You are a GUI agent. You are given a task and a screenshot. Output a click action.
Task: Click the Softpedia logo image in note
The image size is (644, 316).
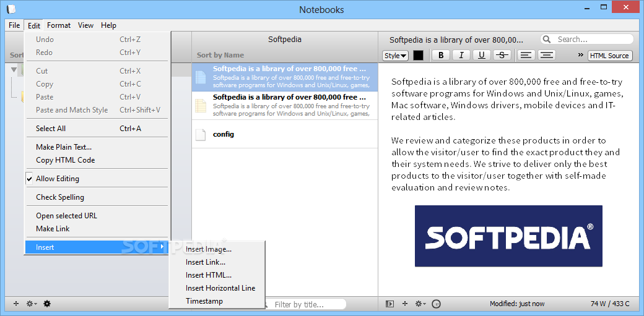pyautogui.click(x=508, y=236)
